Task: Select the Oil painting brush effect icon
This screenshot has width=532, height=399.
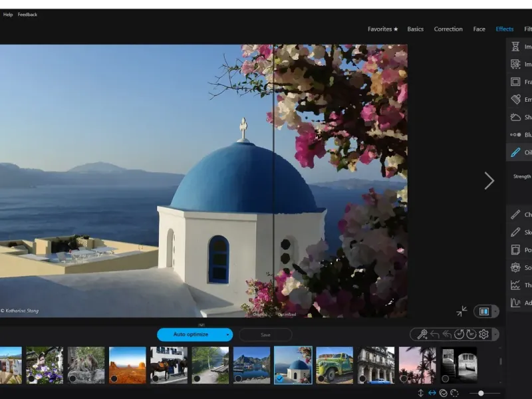Action: [515, 152]
